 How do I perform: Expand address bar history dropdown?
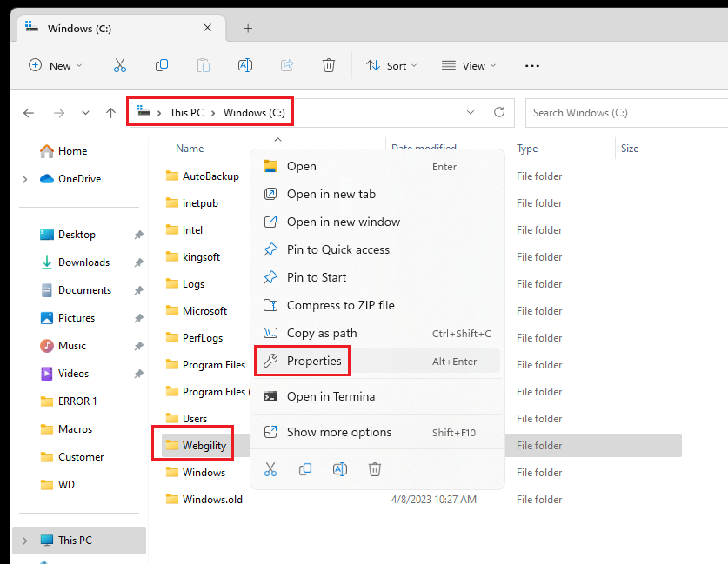(x=471, y=112)
